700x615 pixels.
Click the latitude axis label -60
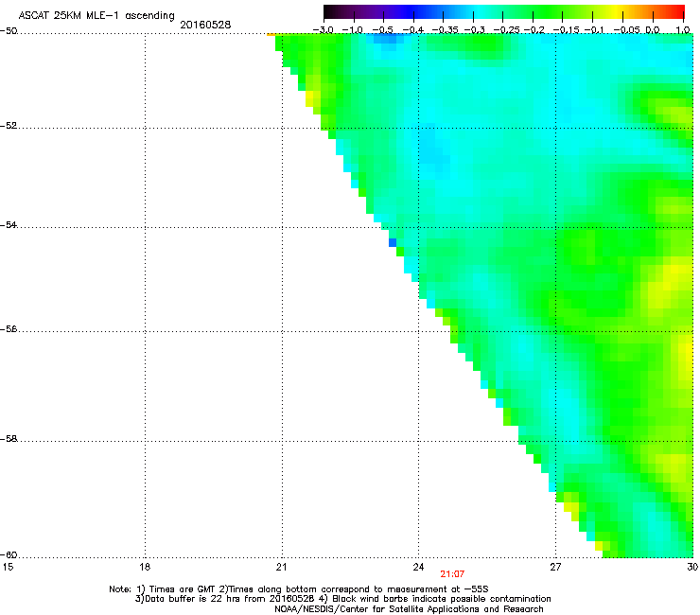tap(9, 555)
